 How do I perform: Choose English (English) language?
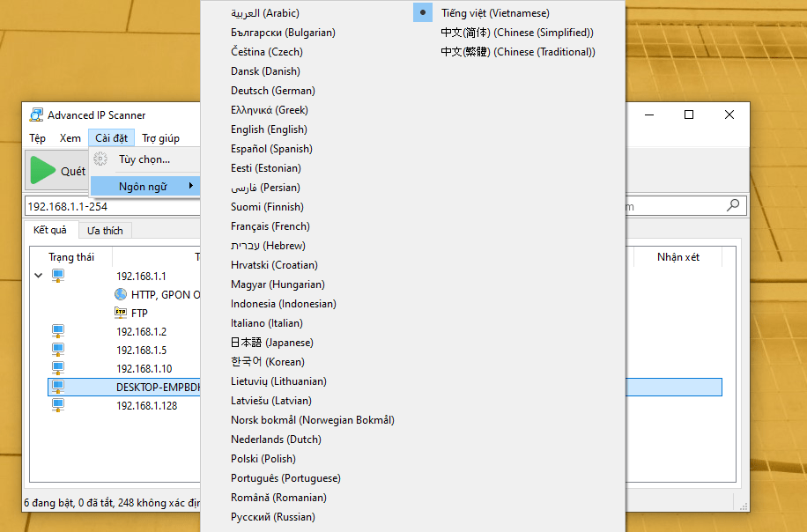pos(269,129)
